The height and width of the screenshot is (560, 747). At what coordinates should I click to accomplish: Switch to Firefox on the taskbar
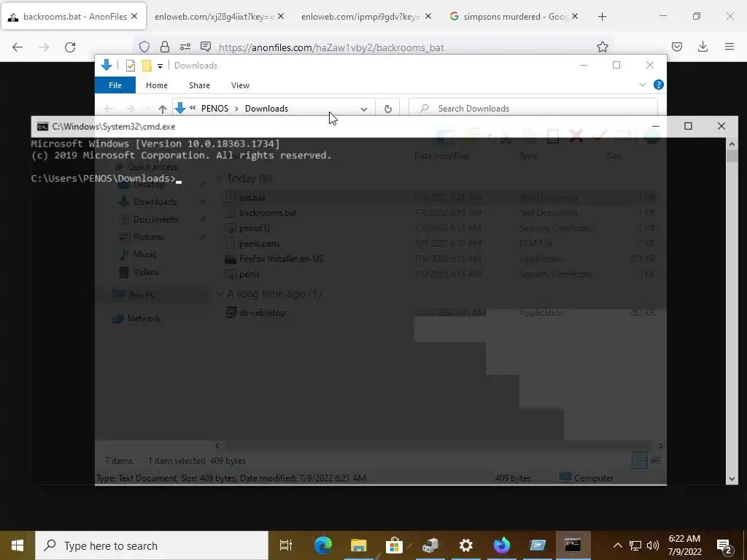coord(501,545)
